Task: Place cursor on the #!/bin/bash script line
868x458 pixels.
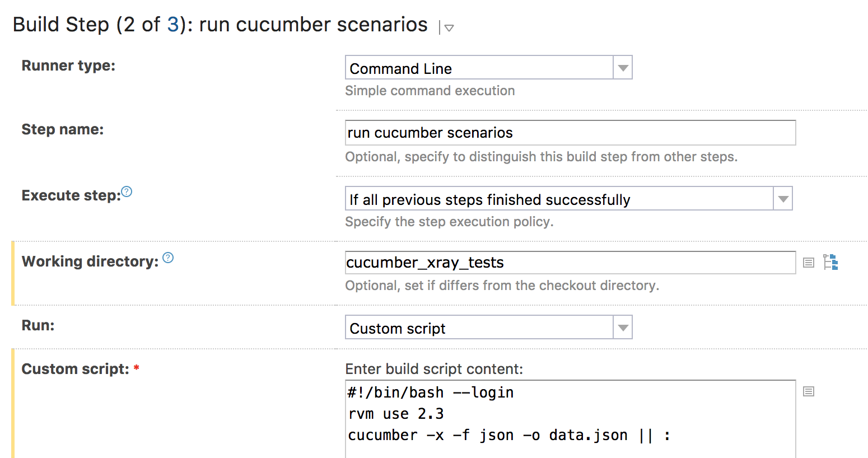Action: (431, 392)
